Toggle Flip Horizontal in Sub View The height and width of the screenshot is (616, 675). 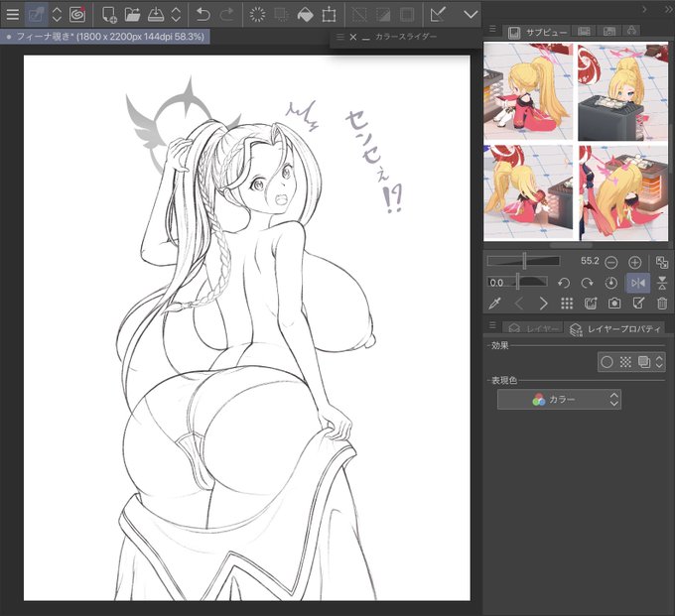(x=637, y=283)
